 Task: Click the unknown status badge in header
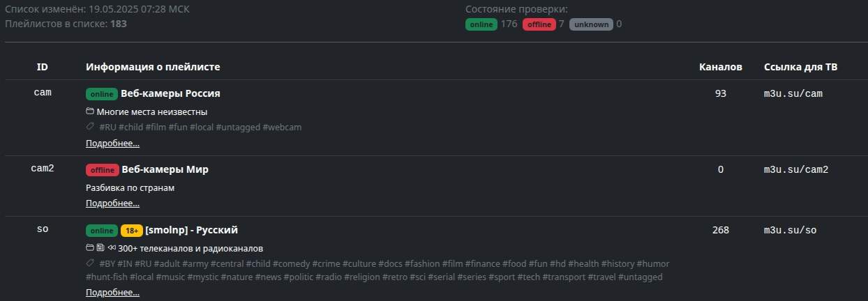pos(591,24)
